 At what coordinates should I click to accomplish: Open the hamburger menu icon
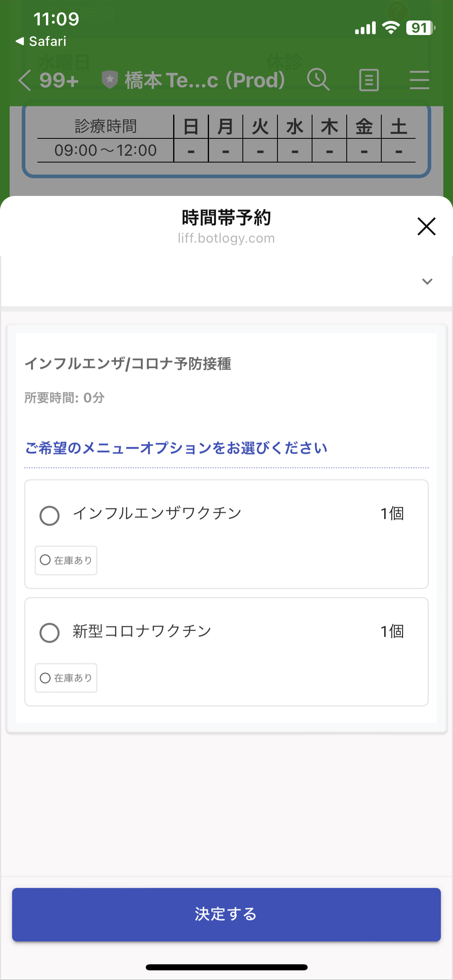[419, 80]
